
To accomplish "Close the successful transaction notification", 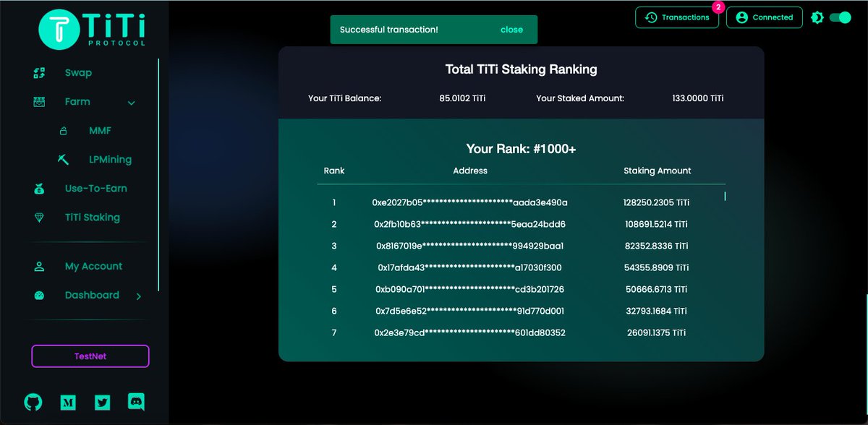I will coord(511,30).
